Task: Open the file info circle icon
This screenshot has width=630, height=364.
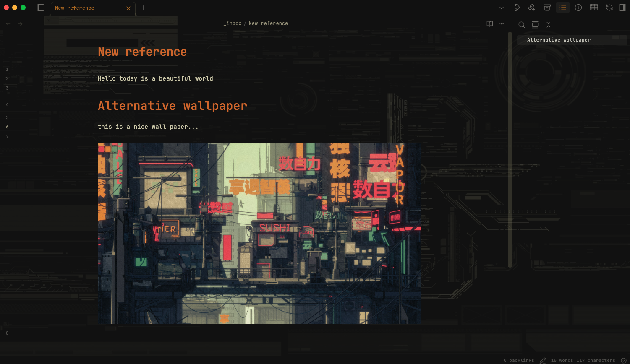Action: [x=578, y=8]
